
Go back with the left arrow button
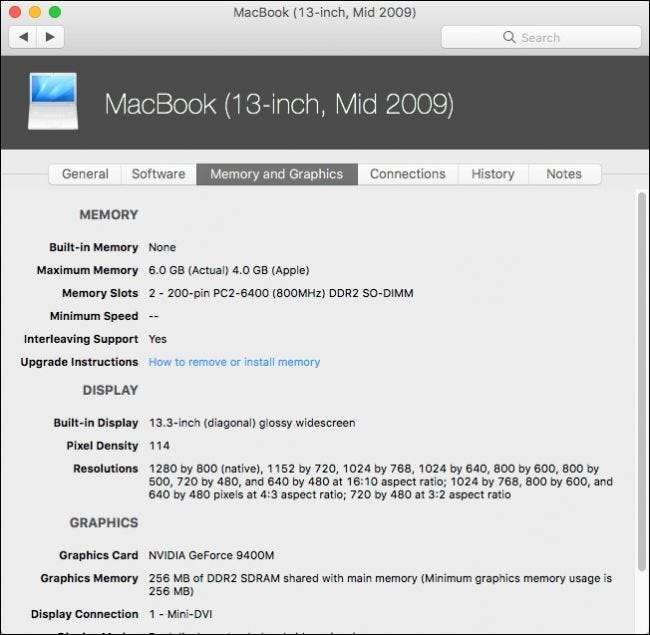tap(23, 37)
